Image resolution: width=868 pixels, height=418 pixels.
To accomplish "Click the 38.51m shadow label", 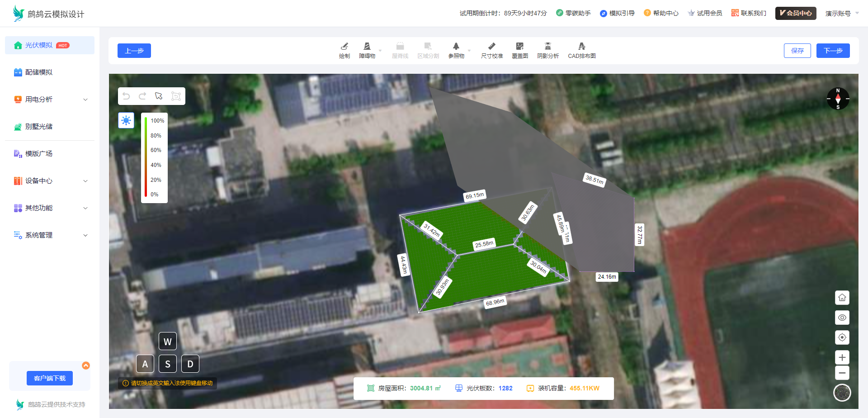I will click(594, 180).
